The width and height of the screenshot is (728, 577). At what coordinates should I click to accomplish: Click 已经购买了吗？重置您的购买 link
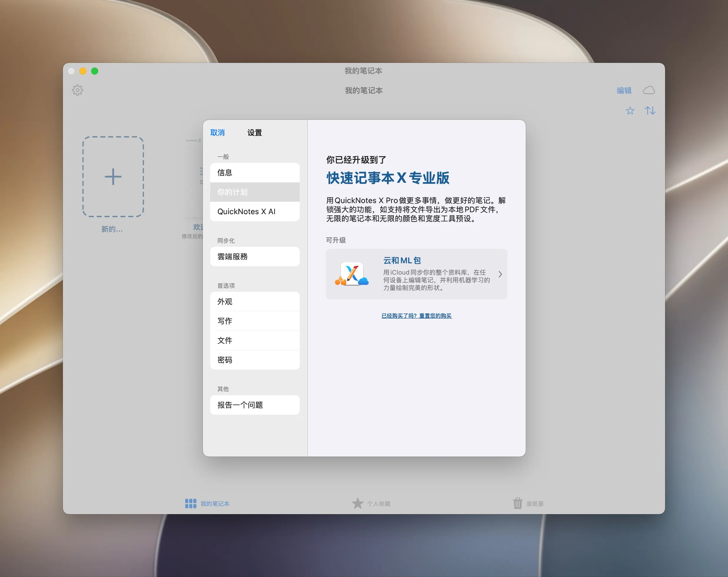[x=416, y=316]
